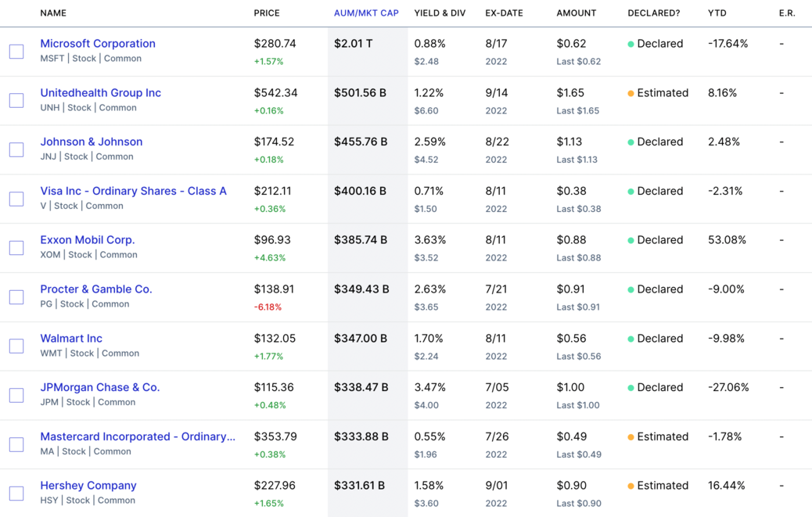Sort by the AMOUNT column header
This screenshot has width=812, height=517.
(x=577, y=13)
